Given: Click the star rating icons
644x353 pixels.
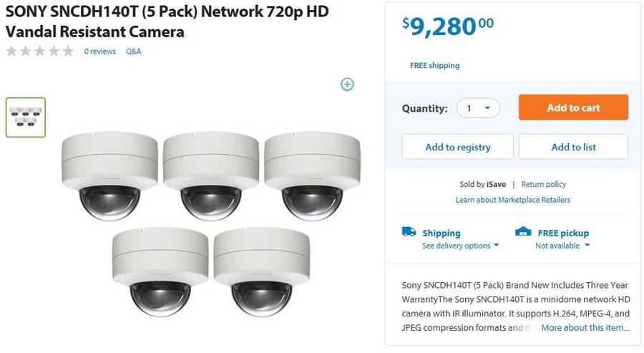Looking at the screenshot, I should (40, 52).
